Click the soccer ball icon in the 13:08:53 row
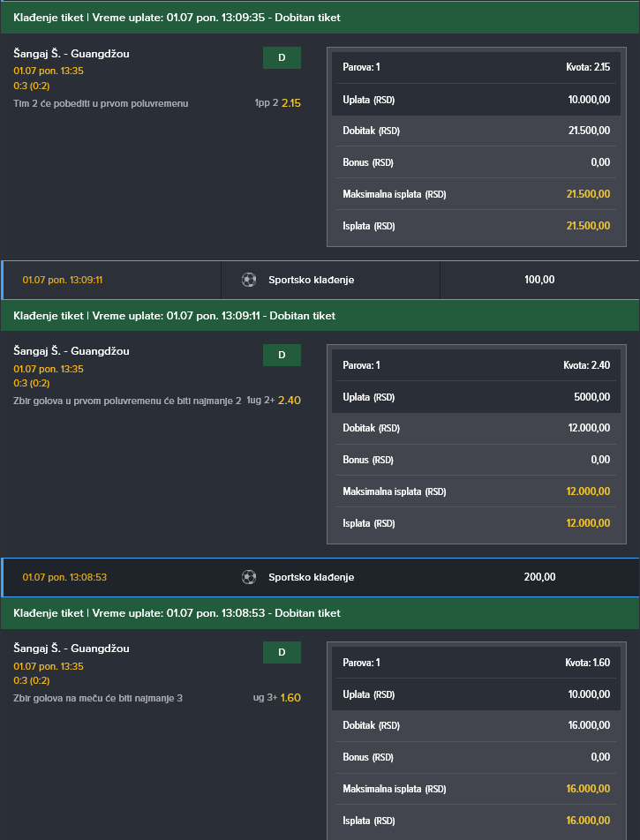The image size is (640, 840). [x=249, y=577]
